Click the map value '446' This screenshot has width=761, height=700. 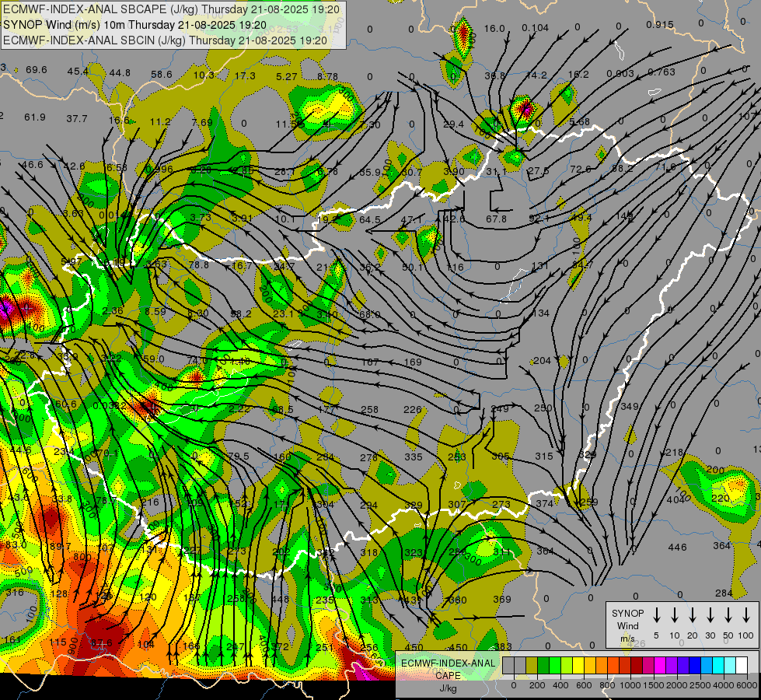pos(678,548)
